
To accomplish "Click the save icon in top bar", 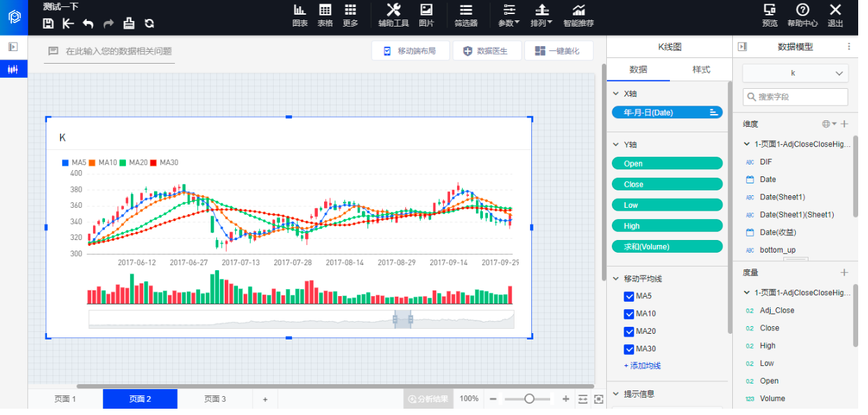I will tap(48, 23).
